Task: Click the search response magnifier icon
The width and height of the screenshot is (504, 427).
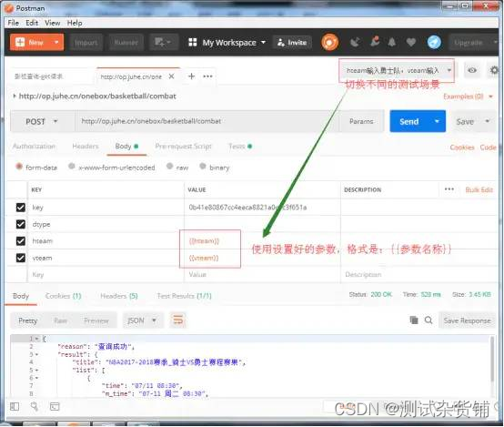Action: point(428,320)
